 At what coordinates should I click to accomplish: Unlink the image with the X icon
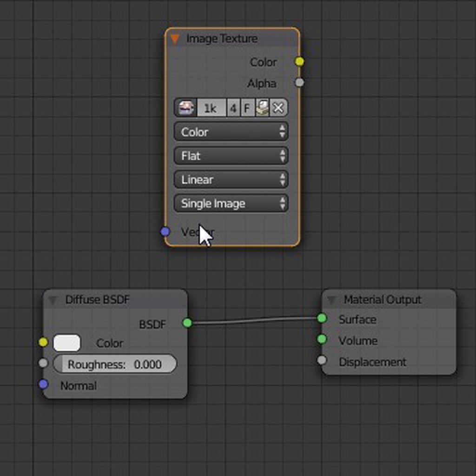[x=277, y=107]
